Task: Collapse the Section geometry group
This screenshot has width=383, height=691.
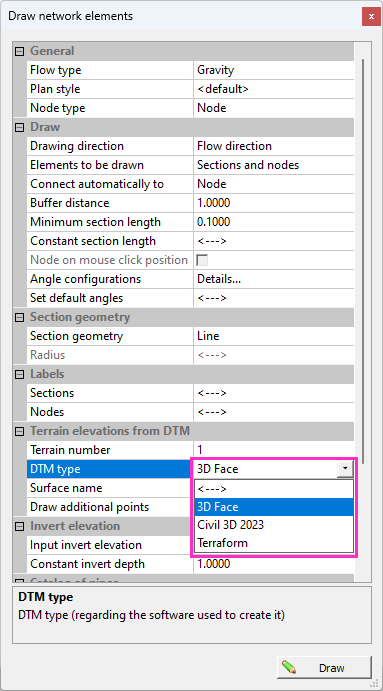Action: click(19, 317)
